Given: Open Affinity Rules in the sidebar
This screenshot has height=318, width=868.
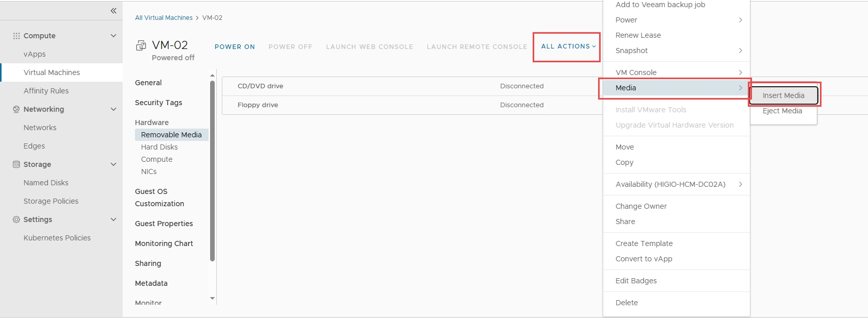Looking at the screenshot, I should point(46,91).
